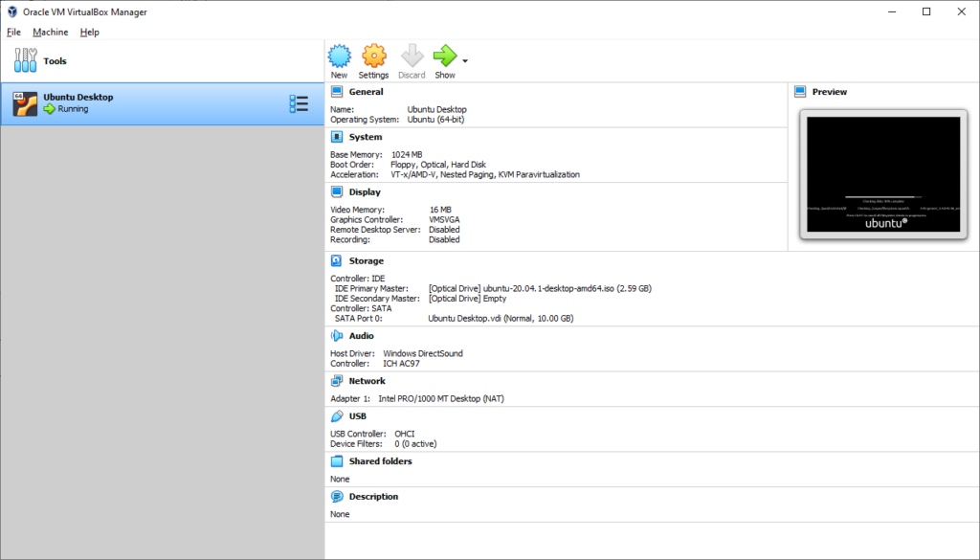Open the Storage section heading link

pyautogui.click(x=367, y=260)
